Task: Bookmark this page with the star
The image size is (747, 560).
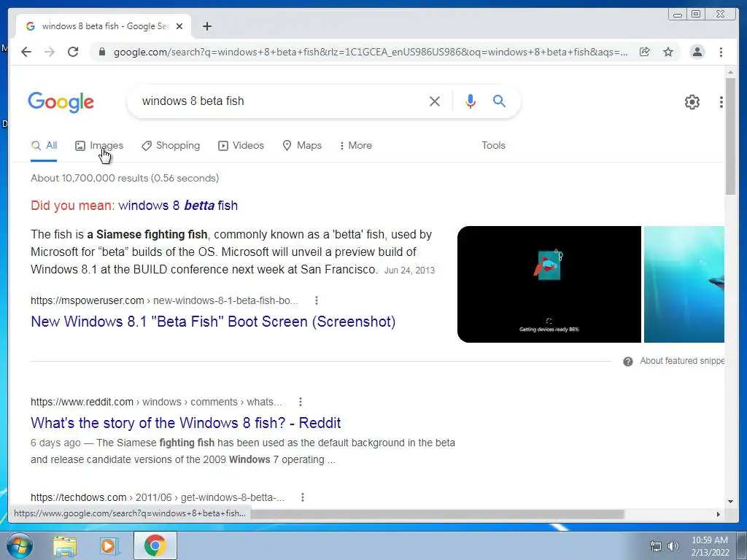Action: pos(668,52)
